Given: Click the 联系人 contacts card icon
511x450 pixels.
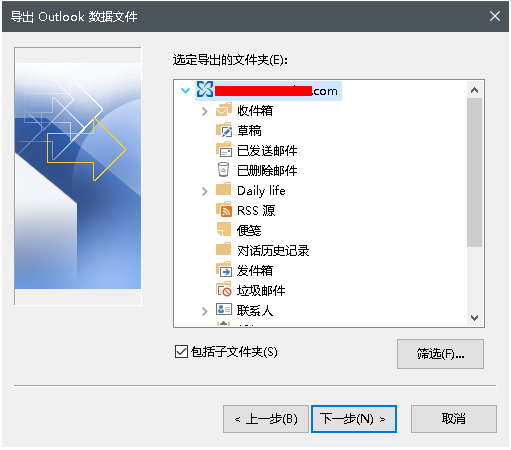Looking at the screenshot, I should pyautogui.click(x=224, y=309).
